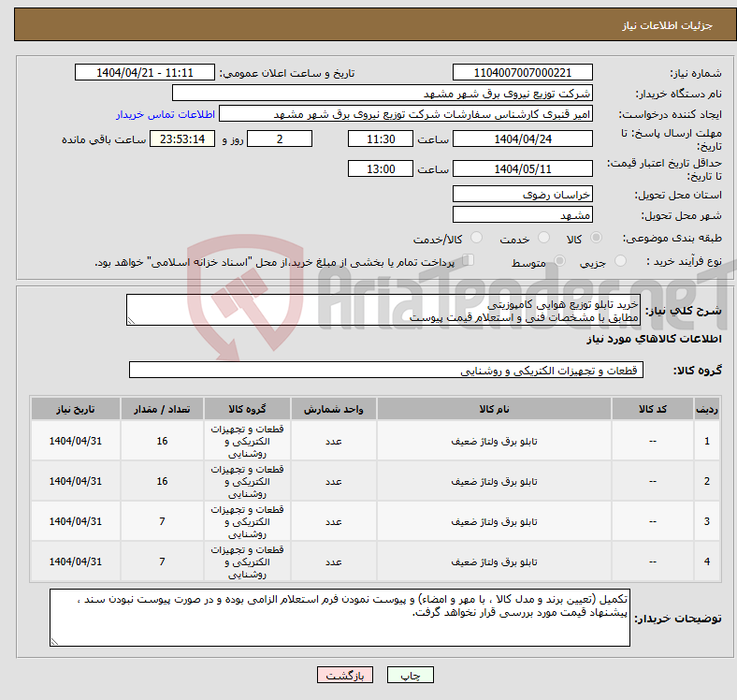Click item name in row 2
This screenshot has width=737, height=700.
[x=494, y=481]
